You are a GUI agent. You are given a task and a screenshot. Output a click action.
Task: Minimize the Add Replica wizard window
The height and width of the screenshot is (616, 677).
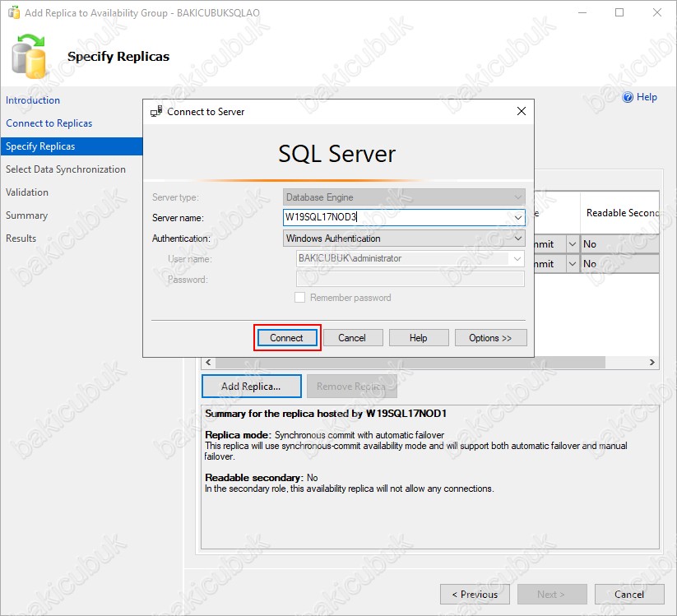pos(582,12)
